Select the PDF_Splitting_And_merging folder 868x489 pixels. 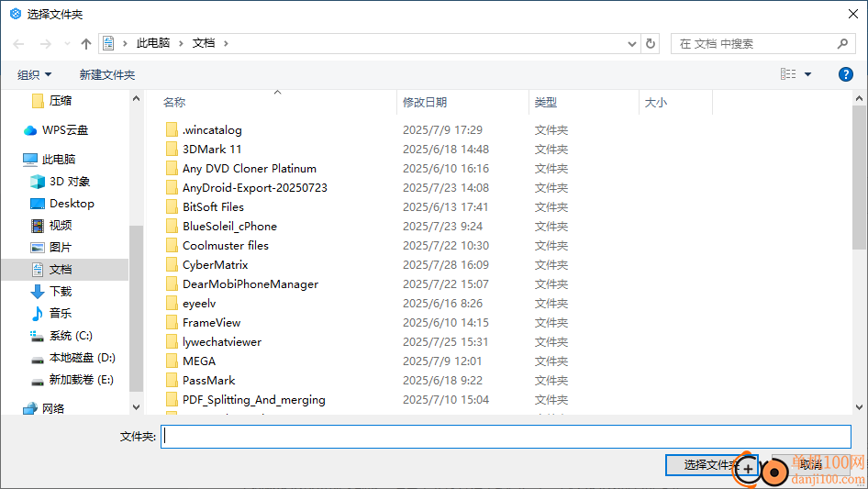point(253,400)
